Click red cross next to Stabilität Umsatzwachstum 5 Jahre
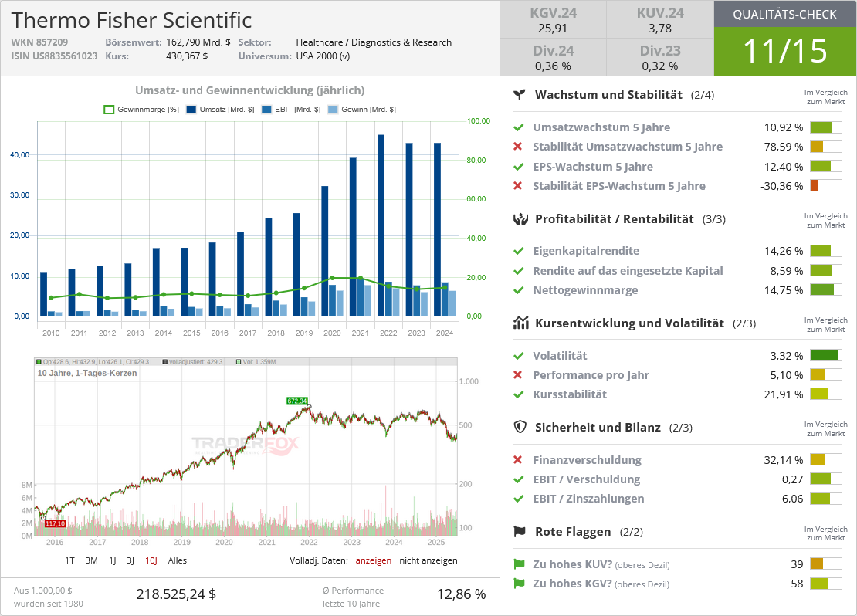This screenshot has width=857, height=616. 517,147
